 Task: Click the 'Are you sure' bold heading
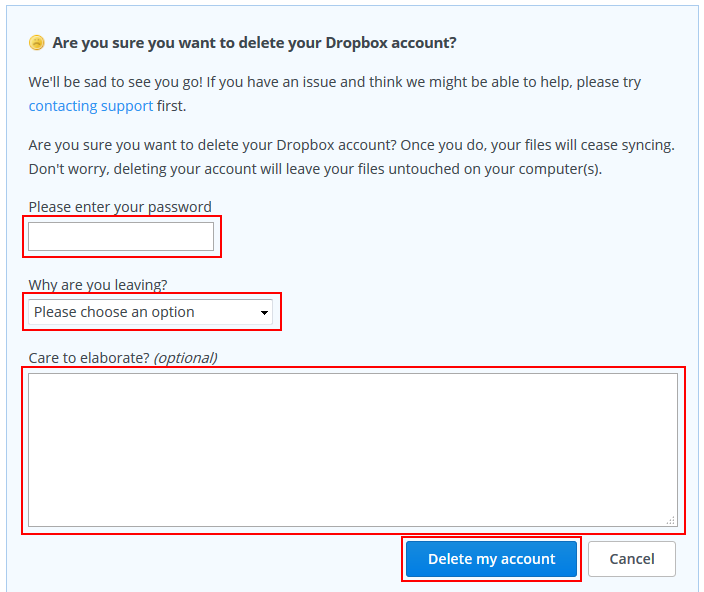pos(254,43)
